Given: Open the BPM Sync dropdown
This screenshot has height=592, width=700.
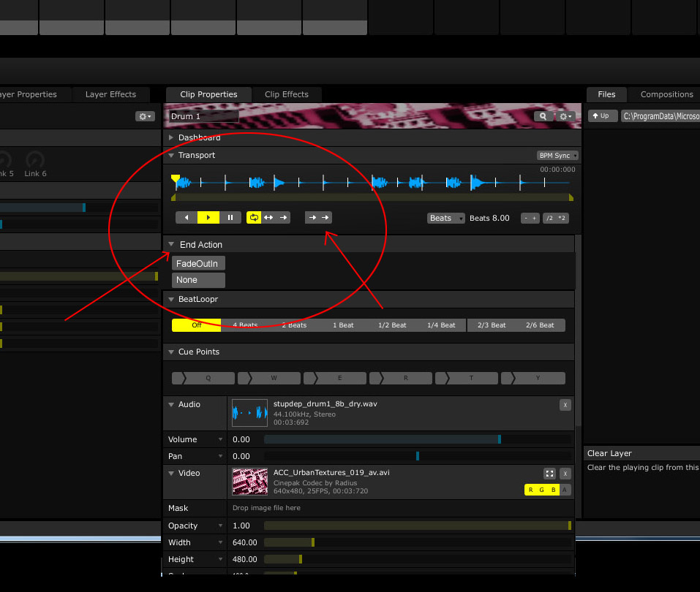Looking at the screenshot, I should [557, 155].
